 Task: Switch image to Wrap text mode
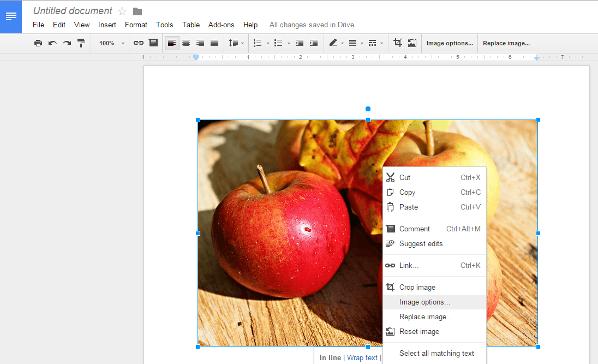tap(362, 357)
